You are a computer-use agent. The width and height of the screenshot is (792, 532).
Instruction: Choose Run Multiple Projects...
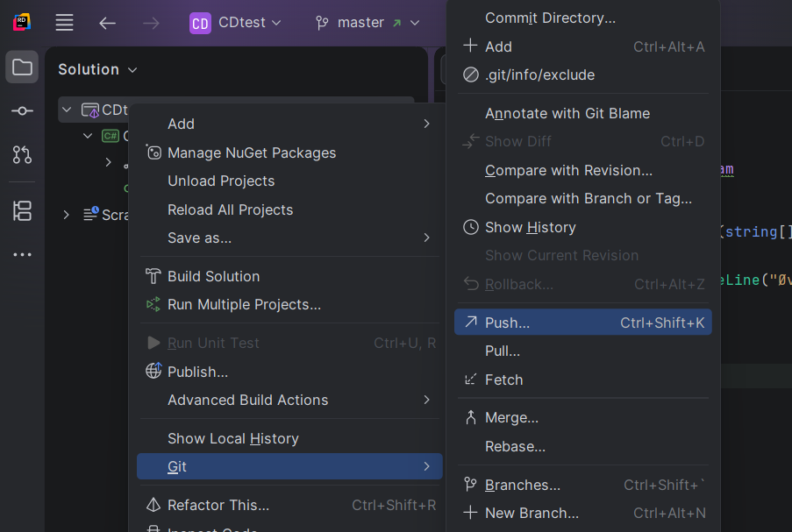point(289,304)
